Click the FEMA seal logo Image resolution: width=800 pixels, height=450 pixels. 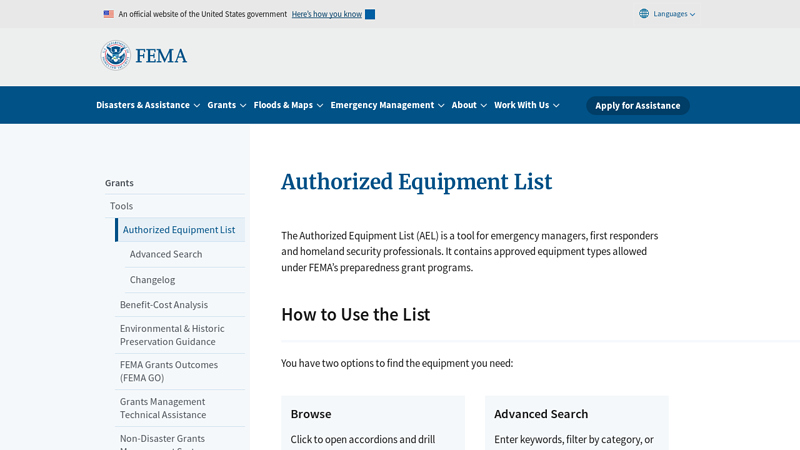tap(115, 55)
